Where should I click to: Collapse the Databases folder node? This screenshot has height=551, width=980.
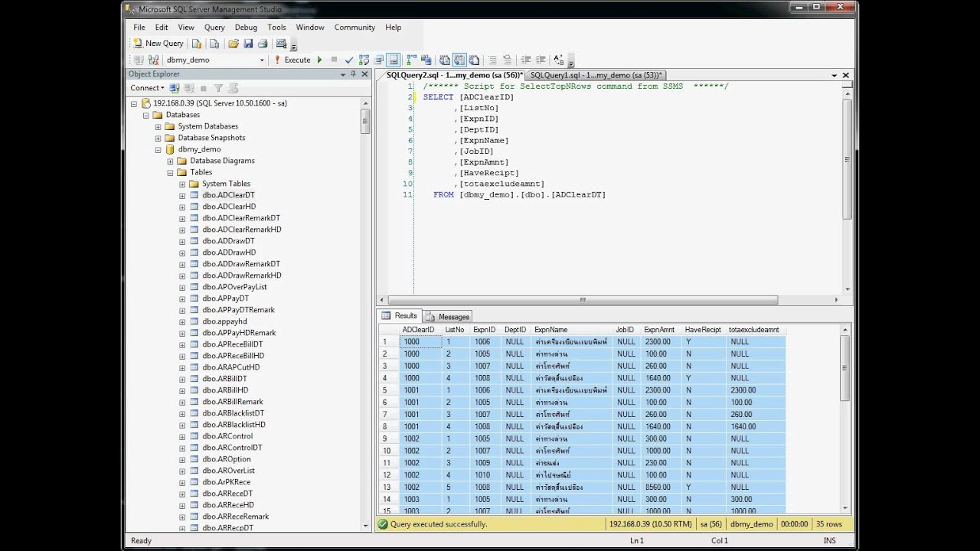[146, 115]
